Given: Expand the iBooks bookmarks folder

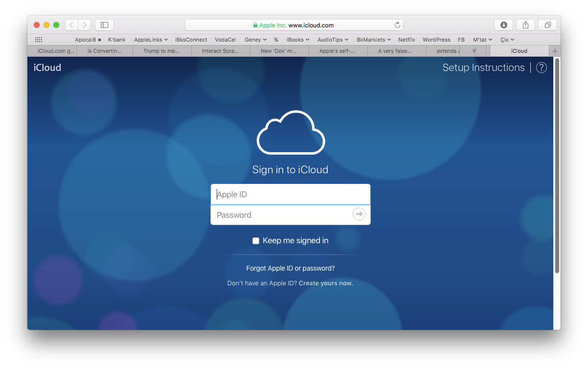Looking at the screenshot, I should coord(298,40).
